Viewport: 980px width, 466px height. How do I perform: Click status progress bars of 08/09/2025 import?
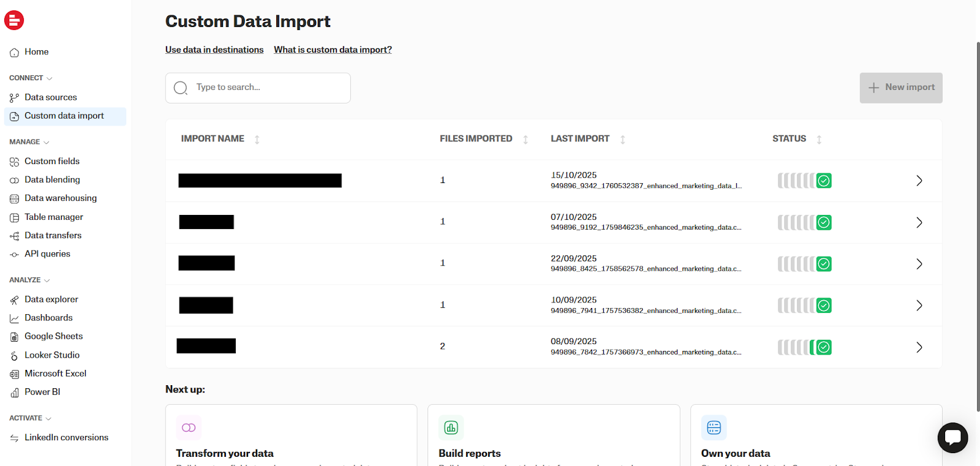click(796, 347)
